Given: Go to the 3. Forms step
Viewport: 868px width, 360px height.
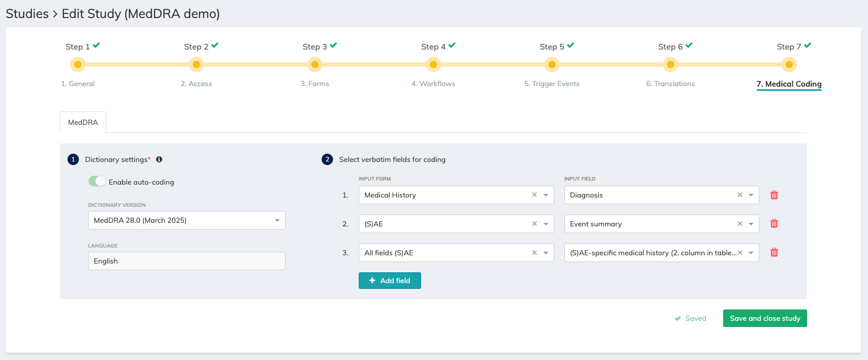Looking at the screenshot, I should (315, 84).
